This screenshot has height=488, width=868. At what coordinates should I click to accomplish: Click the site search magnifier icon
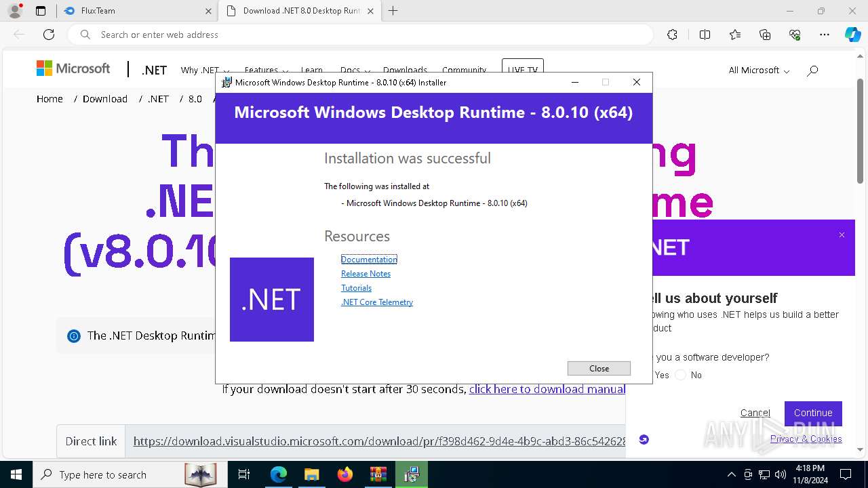[812, 70]
